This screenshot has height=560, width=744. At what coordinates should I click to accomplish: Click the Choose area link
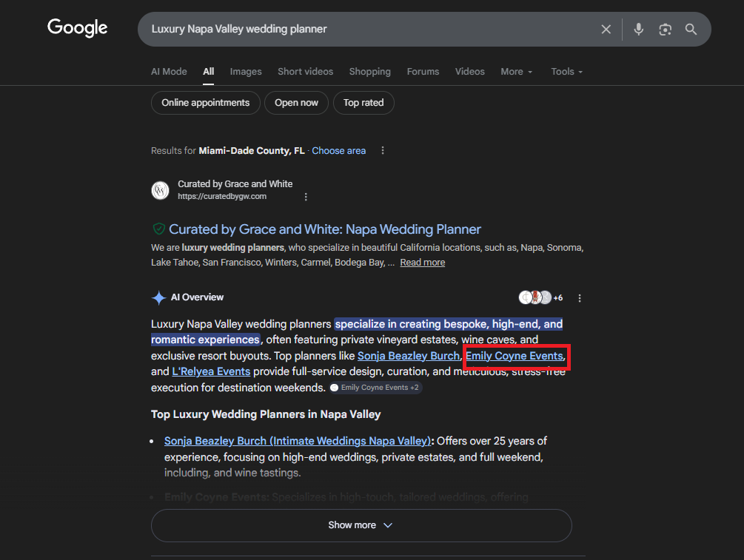tap(339, 151)
